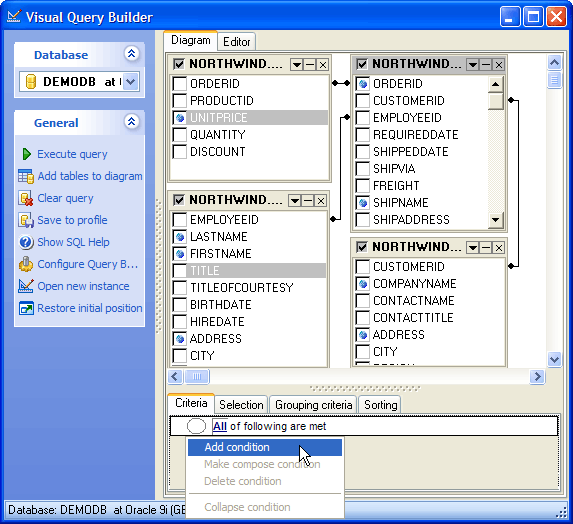
Task: Close the NORTHWIND table containing COMPANYNAME
Action: point(499,248)
